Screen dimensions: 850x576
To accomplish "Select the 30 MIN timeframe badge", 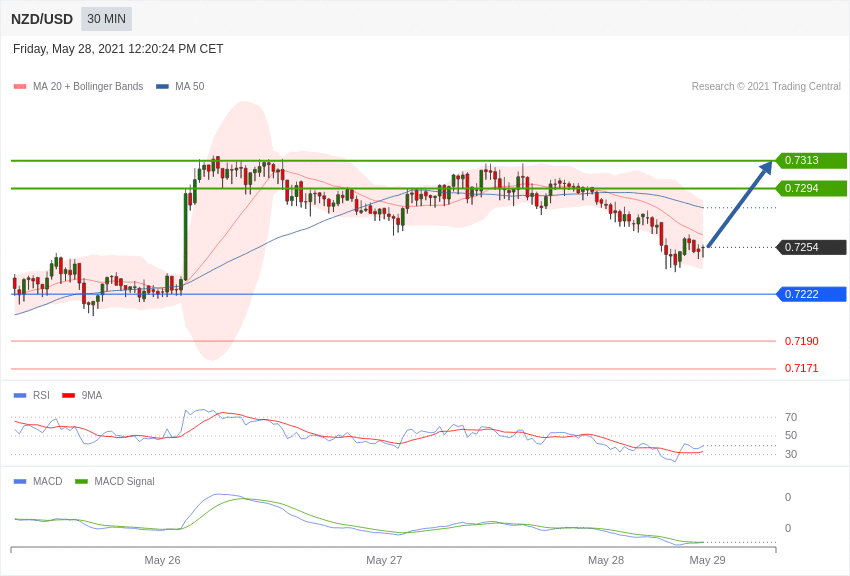I will pyautogui.click(x=106, y=19).
